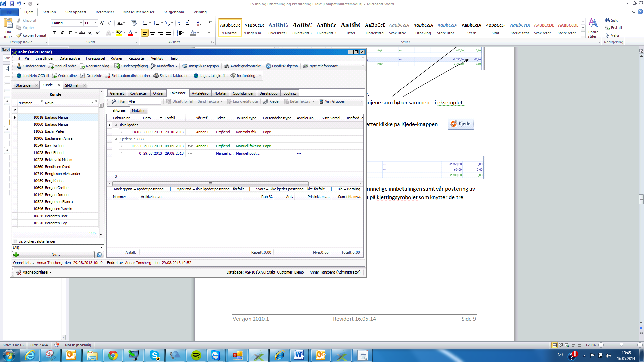The width and height of the screenshot is (644, 362).
Task: Switch to Booking tab
Action: (289, 93)
